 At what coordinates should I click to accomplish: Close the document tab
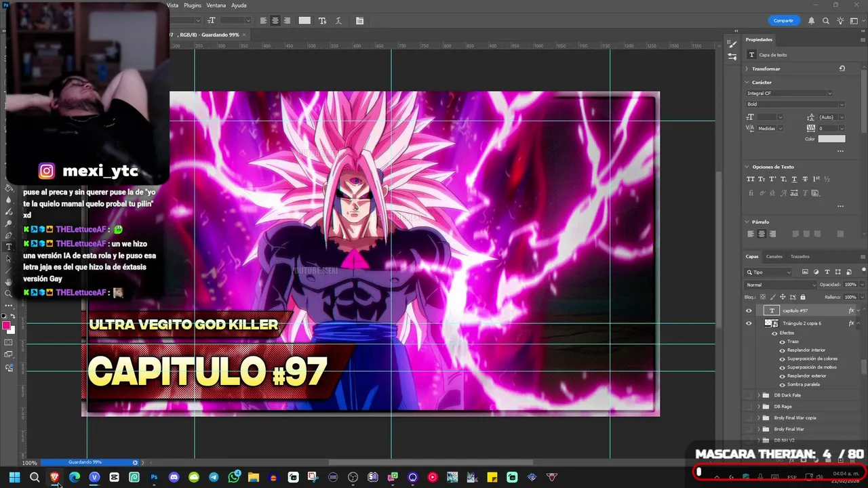pos(244,35)
